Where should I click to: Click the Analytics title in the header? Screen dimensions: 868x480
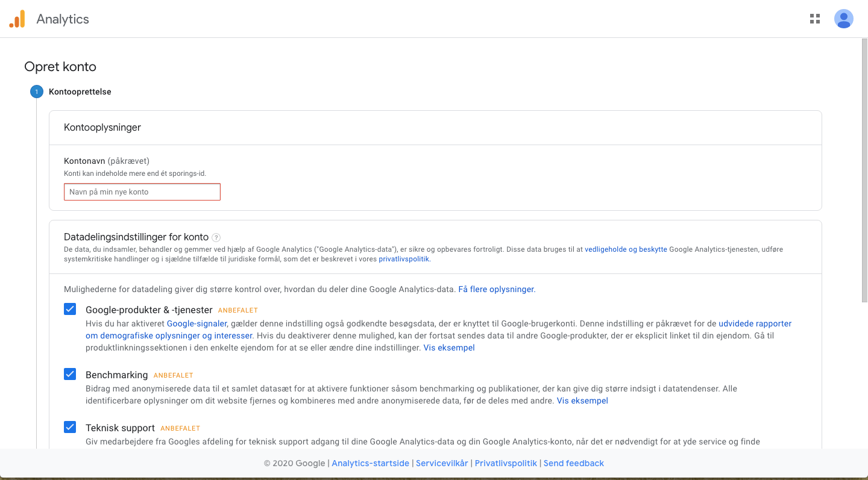click(63, 19)
